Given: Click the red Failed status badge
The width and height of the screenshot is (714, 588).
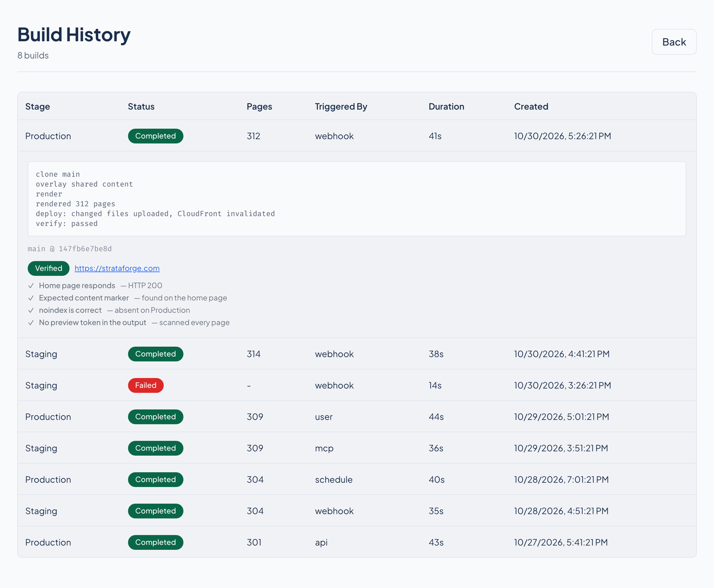Looking at the screenshot, I should coord(146,385).
